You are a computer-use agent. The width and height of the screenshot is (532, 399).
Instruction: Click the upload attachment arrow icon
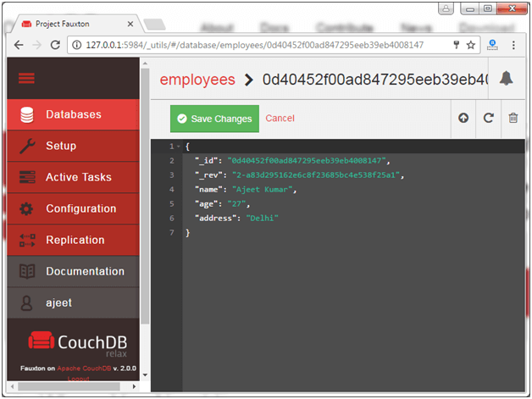pyautogui.click(x=463, y=118)
